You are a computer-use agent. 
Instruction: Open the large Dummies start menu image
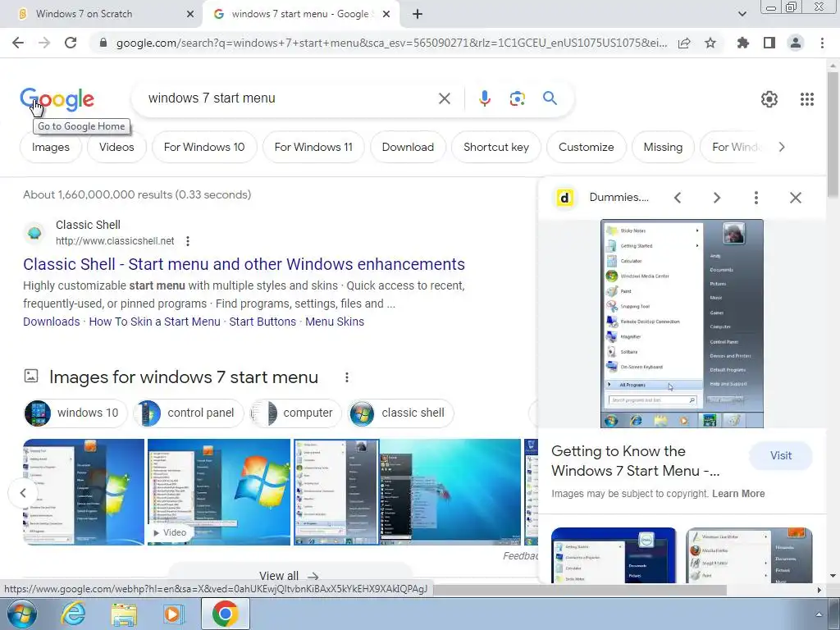tap(682, 323)
